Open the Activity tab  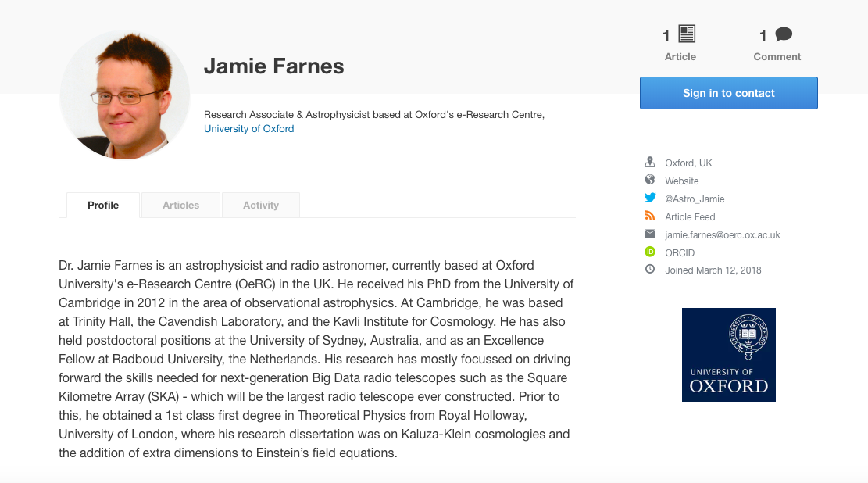261,206
